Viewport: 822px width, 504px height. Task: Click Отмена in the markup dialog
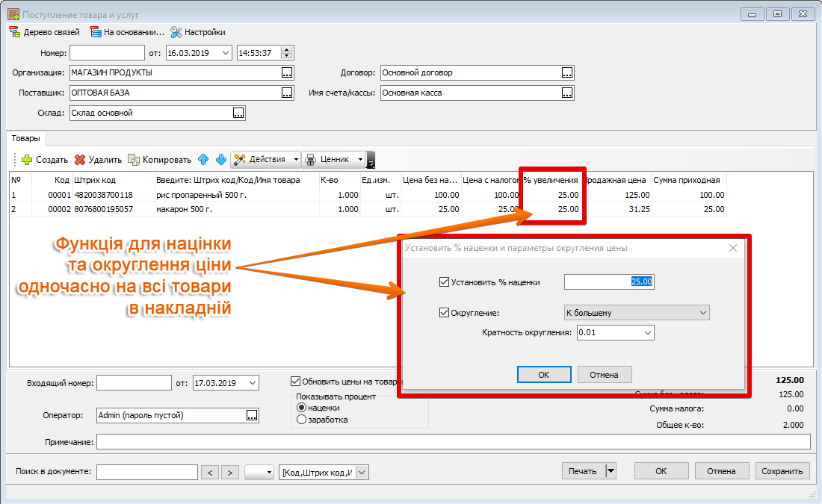(604, 375)
